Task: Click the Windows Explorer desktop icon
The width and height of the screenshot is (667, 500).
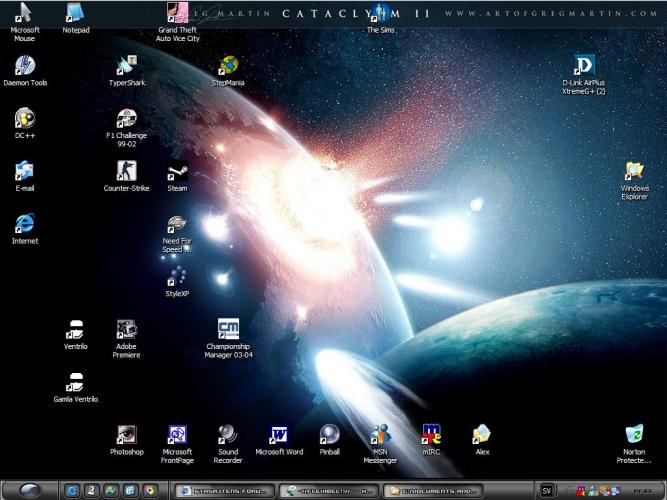Action: [634, 171]
